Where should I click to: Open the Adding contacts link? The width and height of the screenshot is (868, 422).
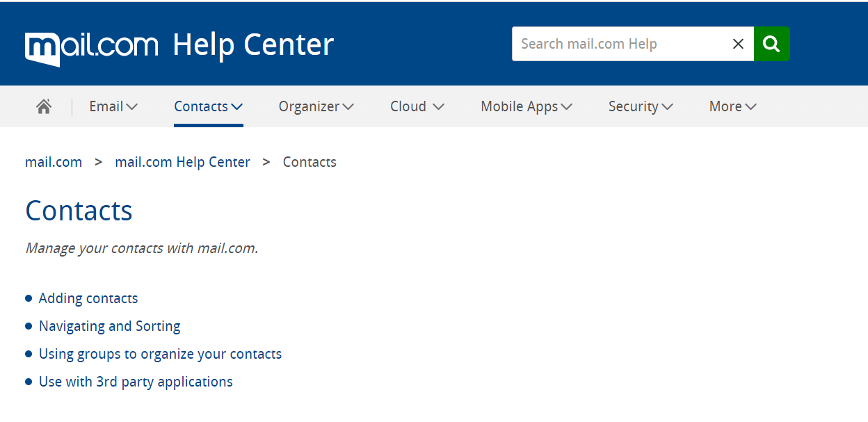pos(88,298)
